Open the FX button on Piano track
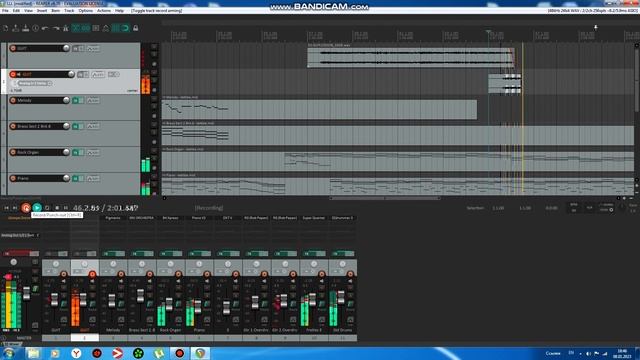 coord(76,178)
